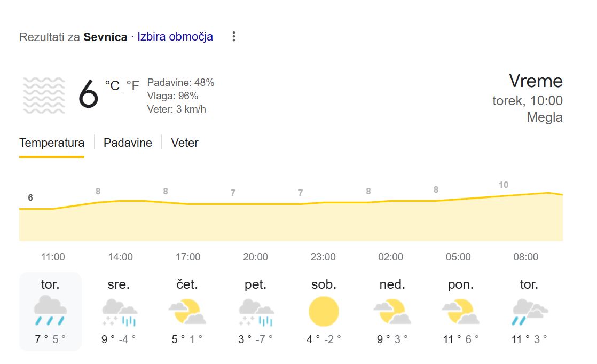597x364 pixels.
Task: Switch to the Padavine tab
Action: point(127,143)
